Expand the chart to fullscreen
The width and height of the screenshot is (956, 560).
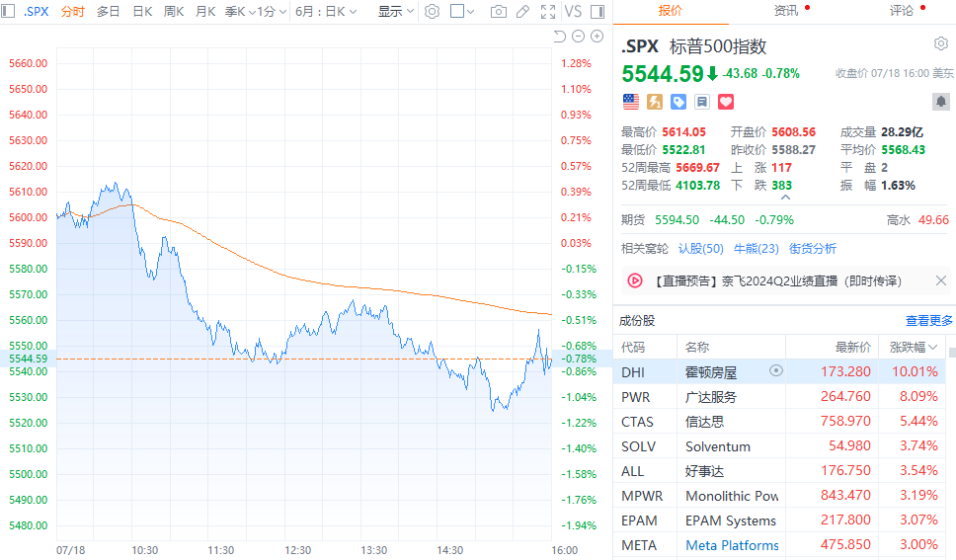click(548, 12)
